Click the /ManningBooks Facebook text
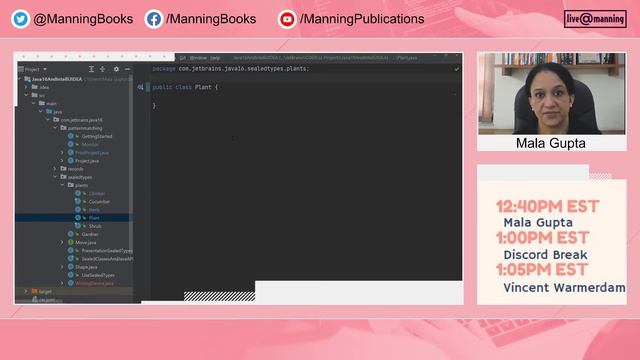Image resolution: width=640 pixels, height=360 pixels. [211, 19]
